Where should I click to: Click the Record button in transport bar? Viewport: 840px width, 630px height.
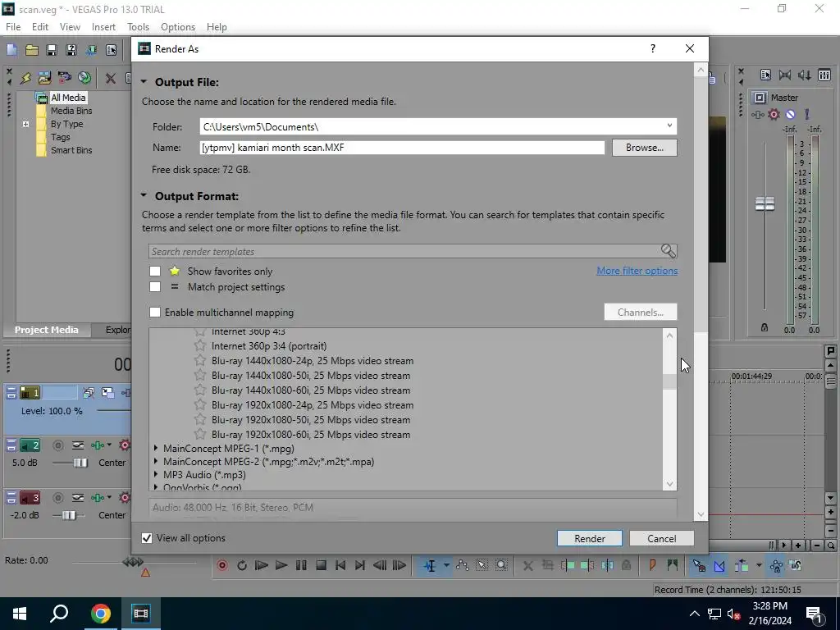pos(222,565)
